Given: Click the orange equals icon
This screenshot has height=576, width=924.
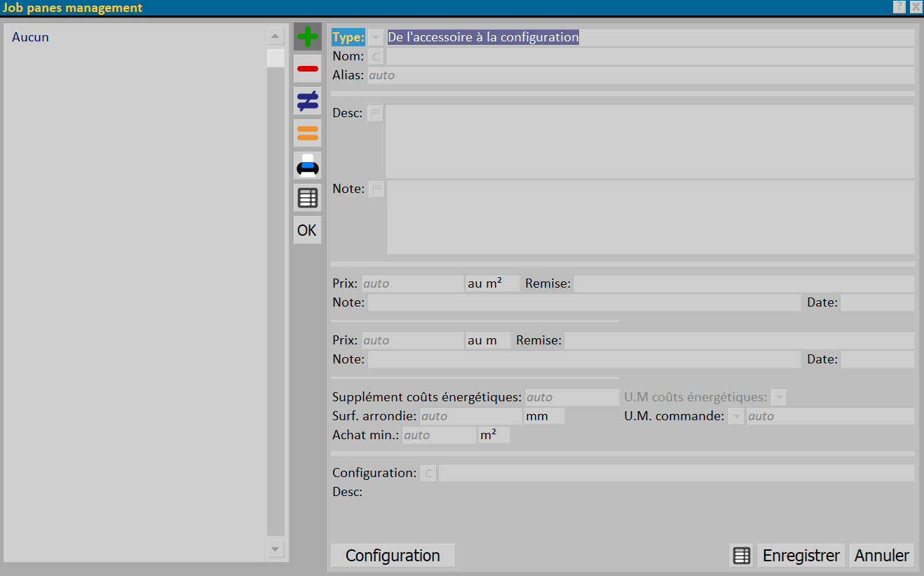Looking at the screenshot, I should 307,133.
